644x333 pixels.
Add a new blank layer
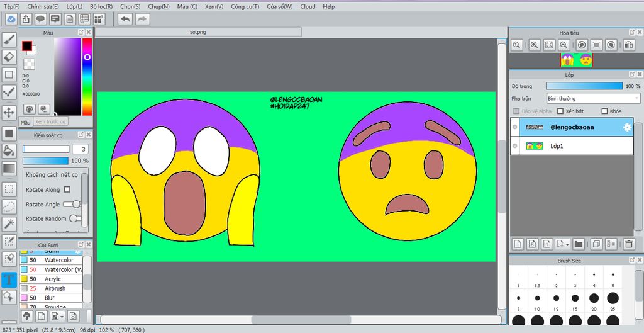point(518,244)
